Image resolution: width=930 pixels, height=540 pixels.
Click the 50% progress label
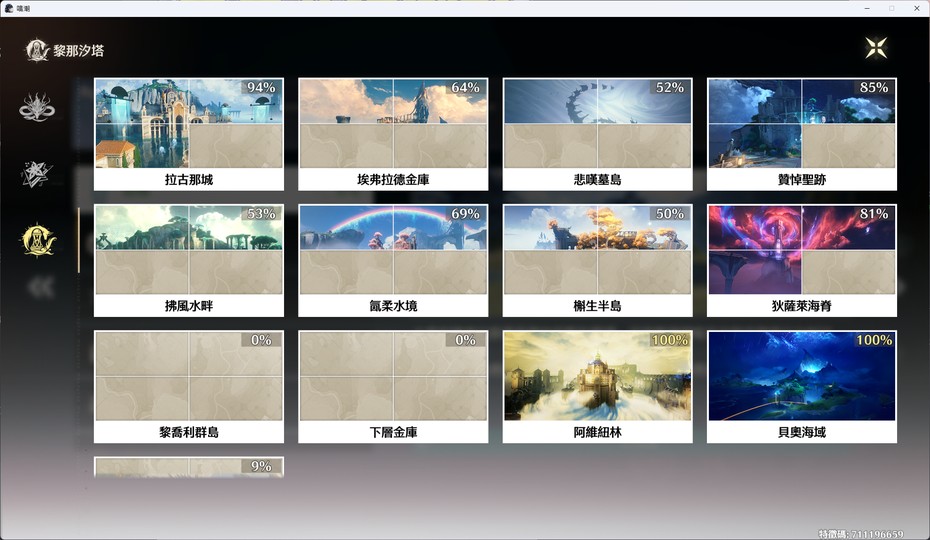coord(670,214)
